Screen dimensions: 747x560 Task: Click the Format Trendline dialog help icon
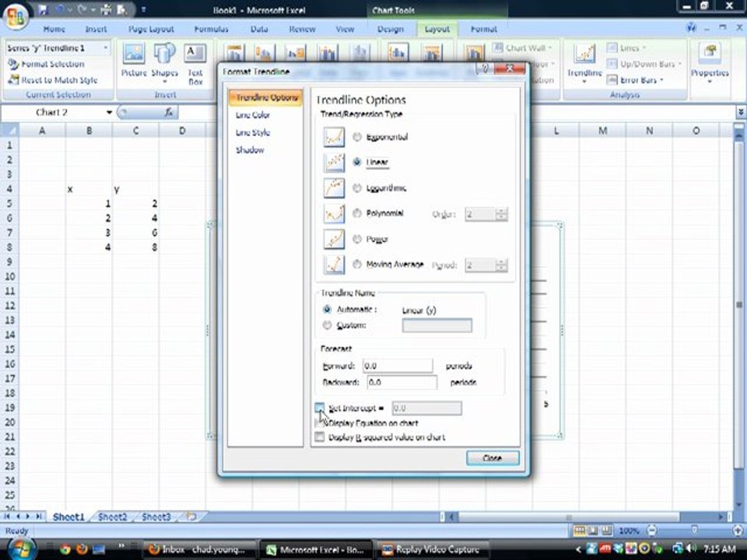(x=485, y=68)
